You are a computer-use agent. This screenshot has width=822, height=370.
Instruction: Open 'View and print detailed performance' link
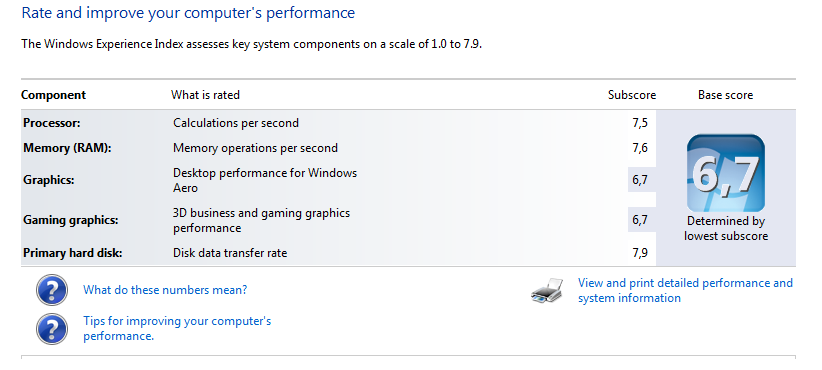[x=685, y=290]
